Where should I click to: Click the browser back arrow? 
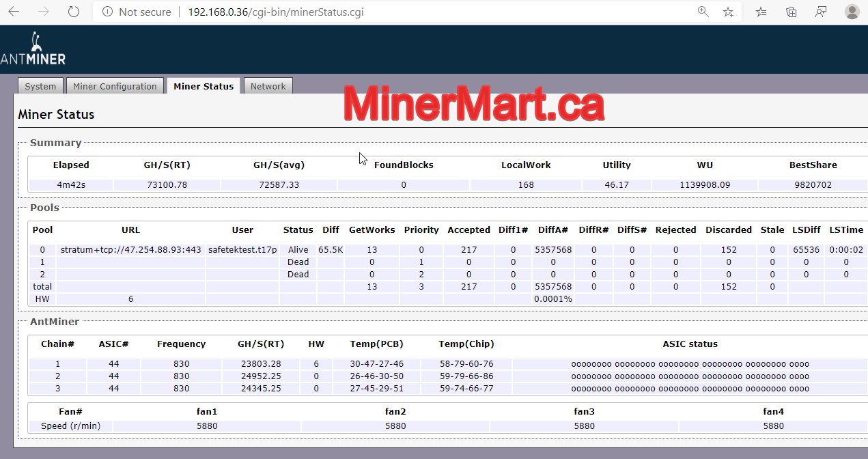coord(15,11)
